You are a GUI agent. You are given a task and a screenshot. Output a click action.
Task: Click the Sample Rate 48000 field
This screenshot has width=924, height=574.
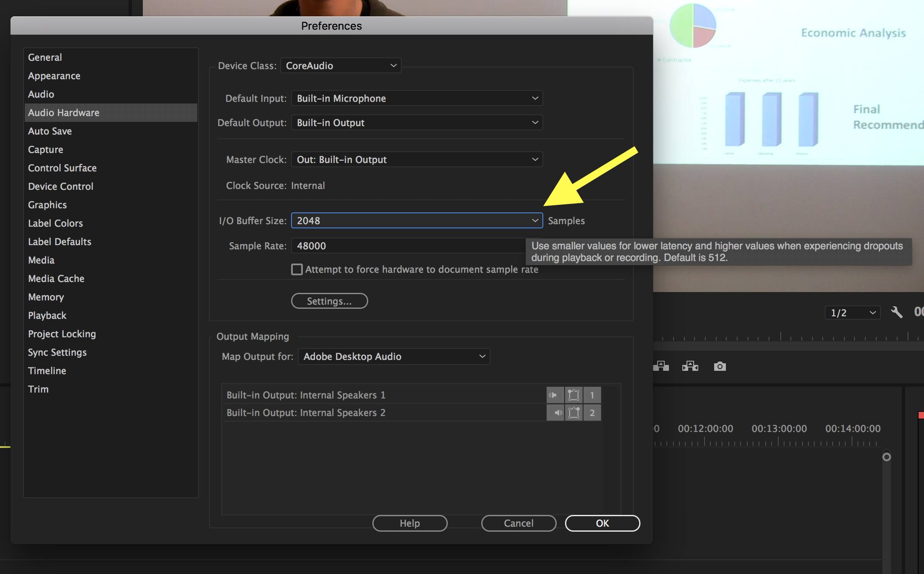[408, 246]
